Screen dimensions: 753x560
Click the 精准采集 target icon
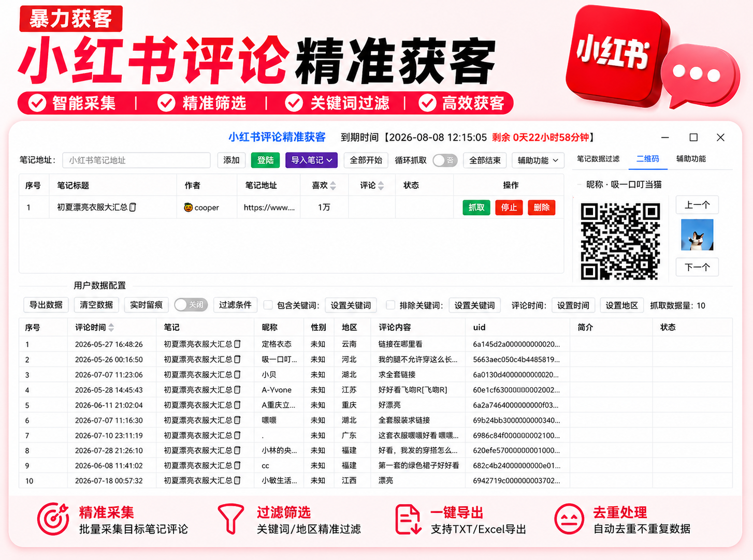53,519
